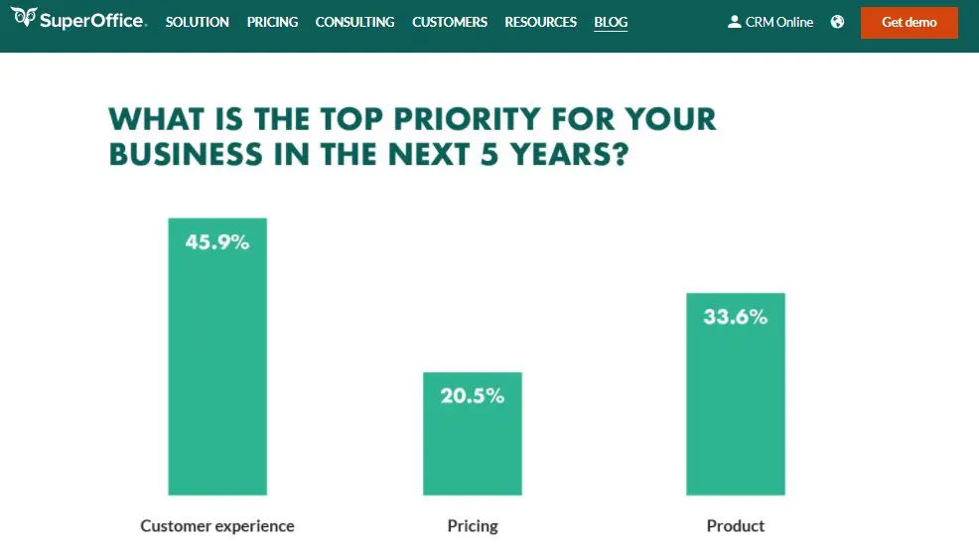Click the "Product" axis label below the chart
979x560 pixels.
pos(736,526)
